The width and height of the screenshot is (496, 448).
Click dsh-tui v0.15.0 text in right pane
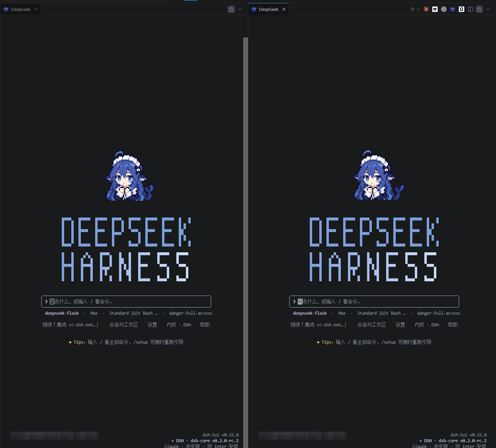[x=468, y=435]
